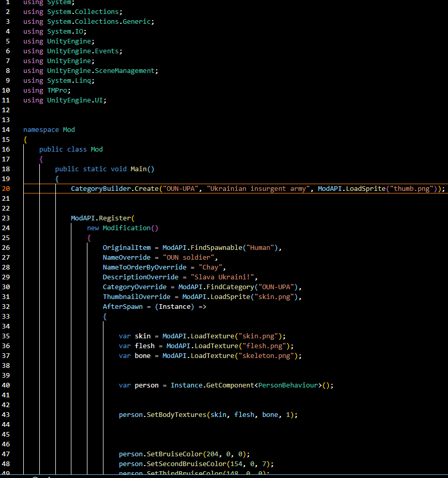This screenshot has height=478, width=448.
Task: Click the "OUN soldier" name string
Action: [x=190, y=258]
